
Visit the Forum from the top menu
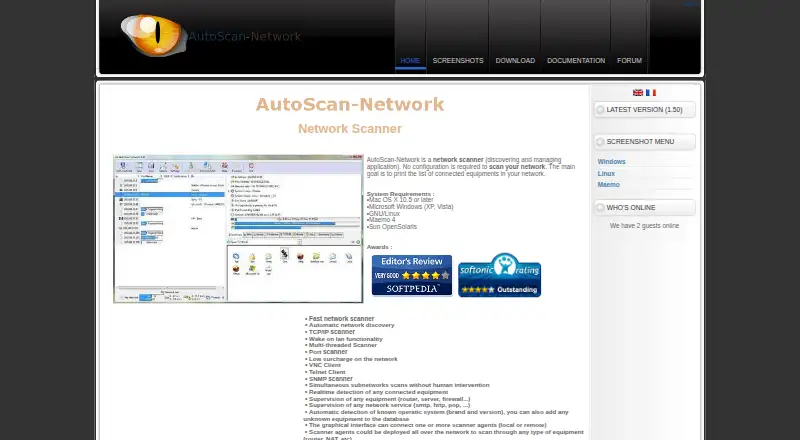(x=629, y=60)
